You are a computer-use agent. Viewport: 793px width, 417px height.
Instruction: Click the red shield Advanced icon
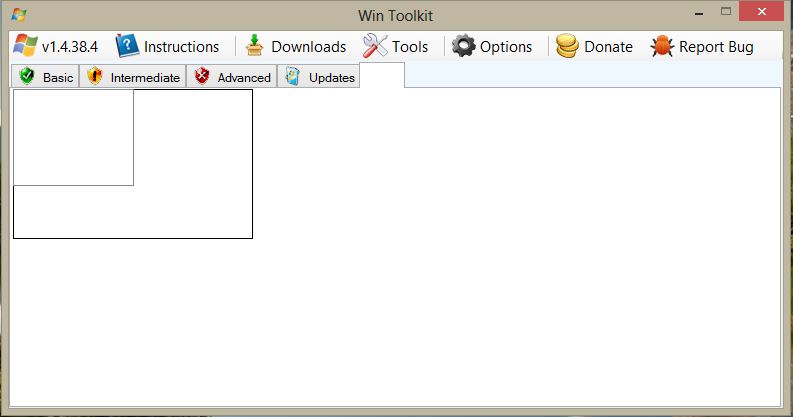click(x=202, y=76)
